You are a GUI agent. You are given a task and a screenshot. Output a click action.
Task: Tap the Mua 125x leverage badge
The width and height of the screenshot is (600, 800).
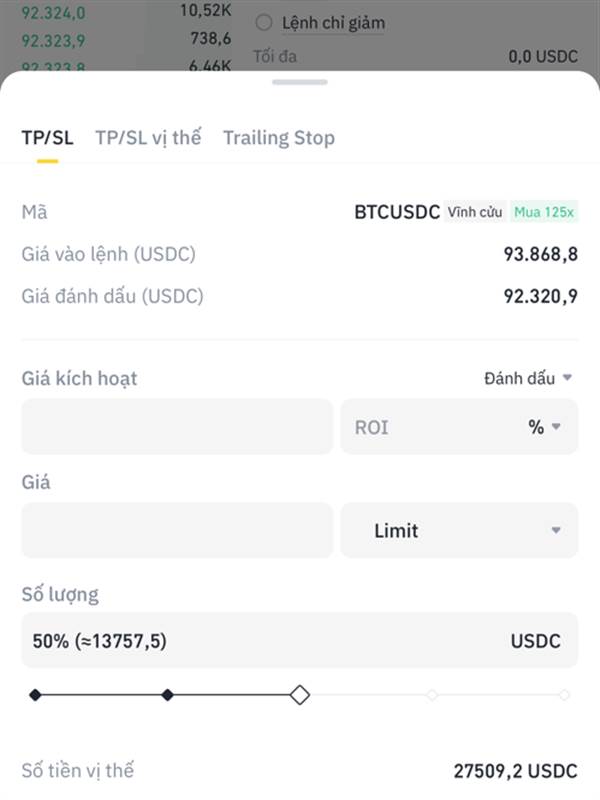(x=544, y=212)
